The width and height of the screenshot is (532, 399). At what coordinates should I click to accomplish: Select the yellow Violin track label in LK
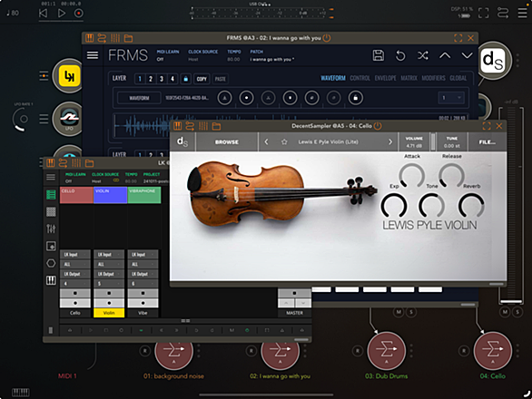pos(109,313)
